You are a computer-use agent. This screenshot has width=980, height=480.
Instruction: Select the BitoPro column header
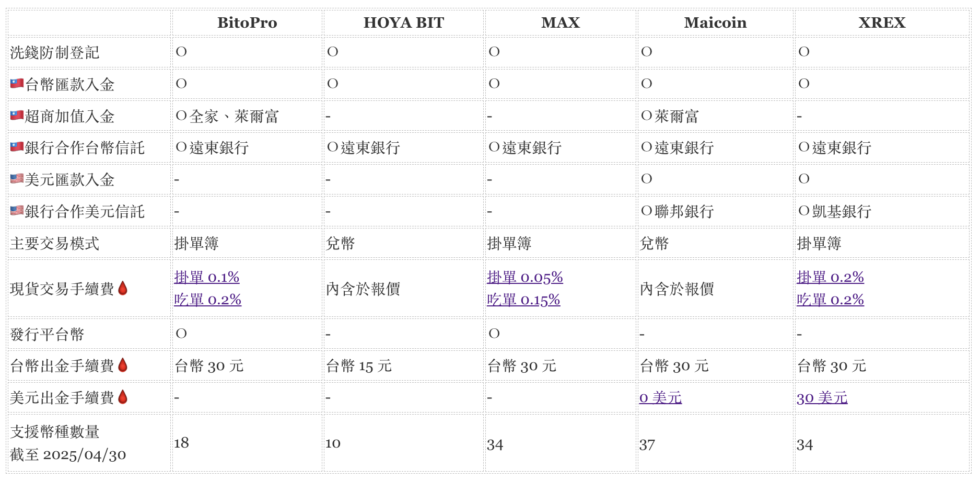tap(247, 23)
